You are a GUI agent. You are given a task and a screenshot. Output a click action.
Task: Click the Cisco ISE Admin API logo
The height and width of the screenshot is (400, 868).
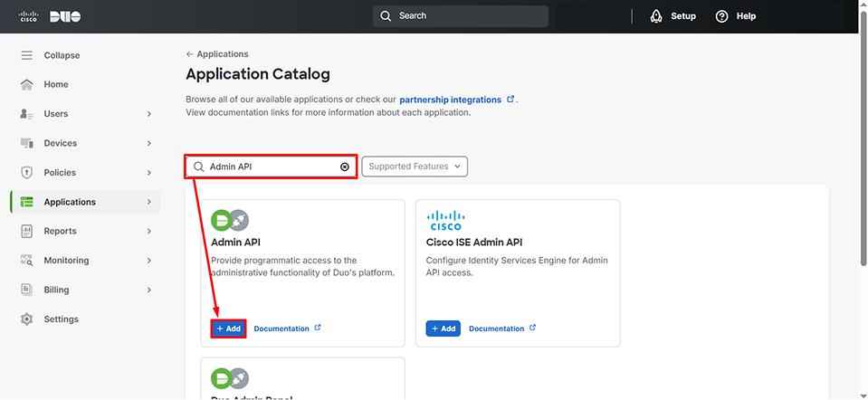(445, 220)
